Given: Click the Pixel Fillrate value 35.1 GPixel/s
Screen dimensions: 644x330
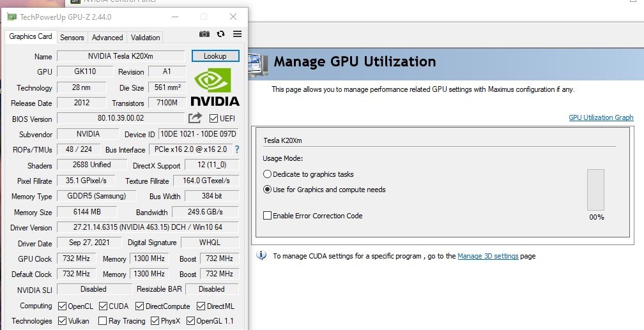Looking at the screenshot, I should [x=86, y=180].
